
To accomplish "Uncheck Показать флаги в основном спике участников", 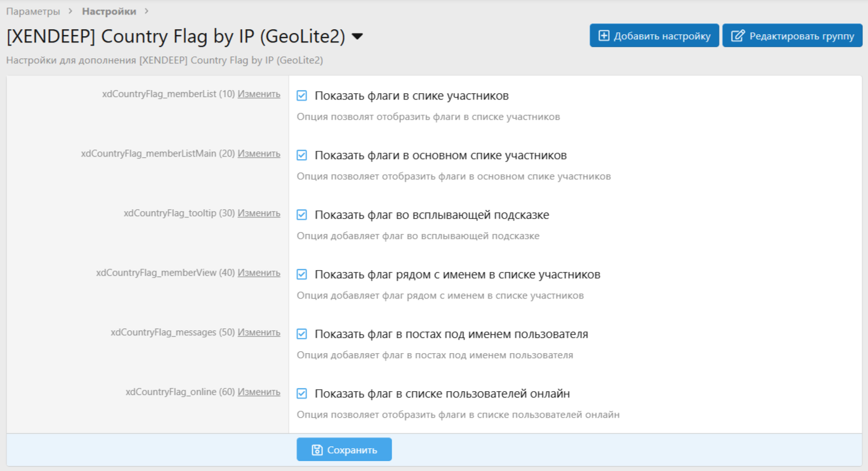I will [x=302, y=155].
